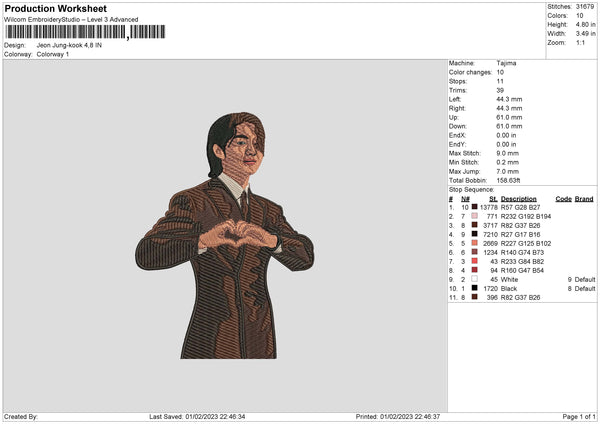Select the salmon swatch for R227 G125 B102
Viewport: 600px width, 424px height.
click(x=474, y=243)
